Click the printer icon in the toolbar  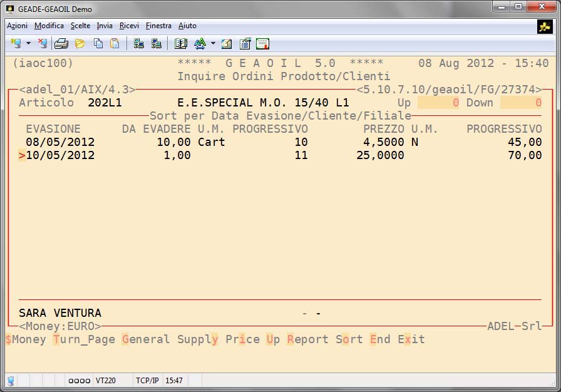tap(61, 43)
